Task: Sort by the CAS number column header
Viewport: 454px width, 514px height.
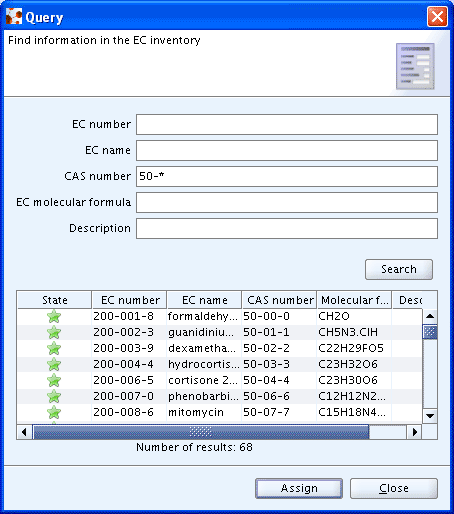Action: [279, 300]
